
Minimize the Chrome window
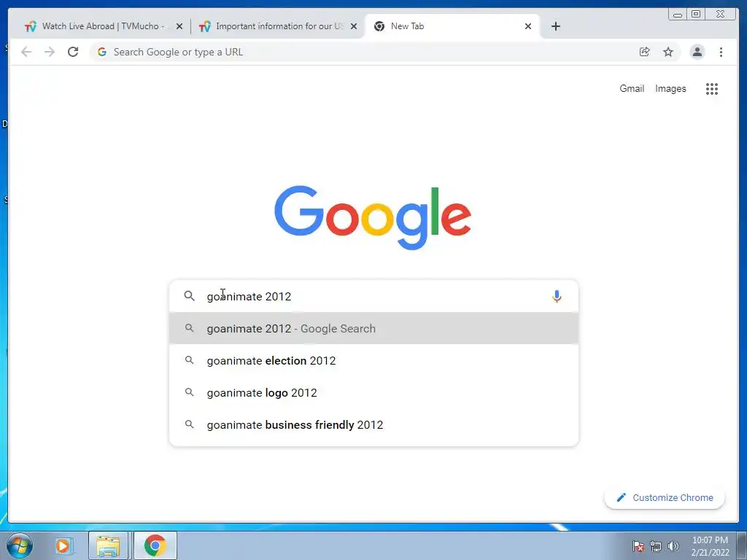(x=678, y=14)
